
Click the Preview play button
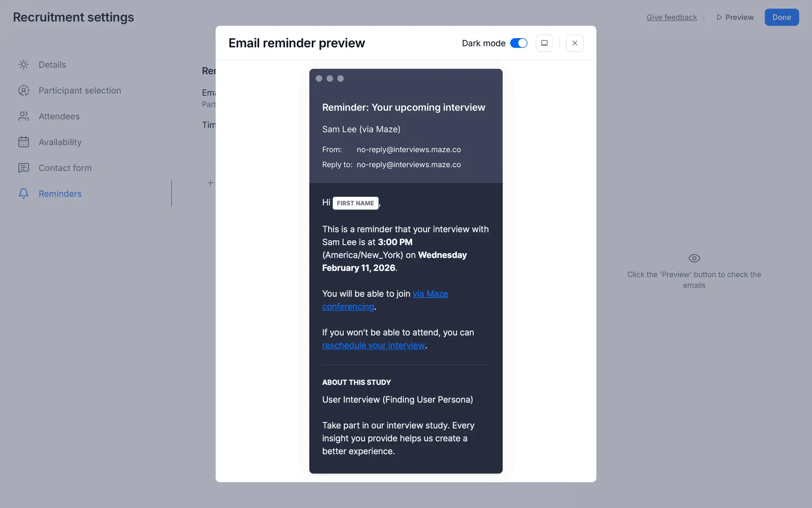pyautogui.click(x=735, y=17)
